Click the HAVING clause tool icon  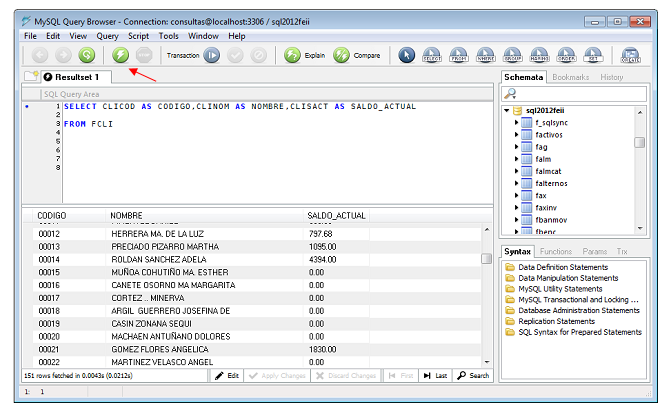click(540, 55)
